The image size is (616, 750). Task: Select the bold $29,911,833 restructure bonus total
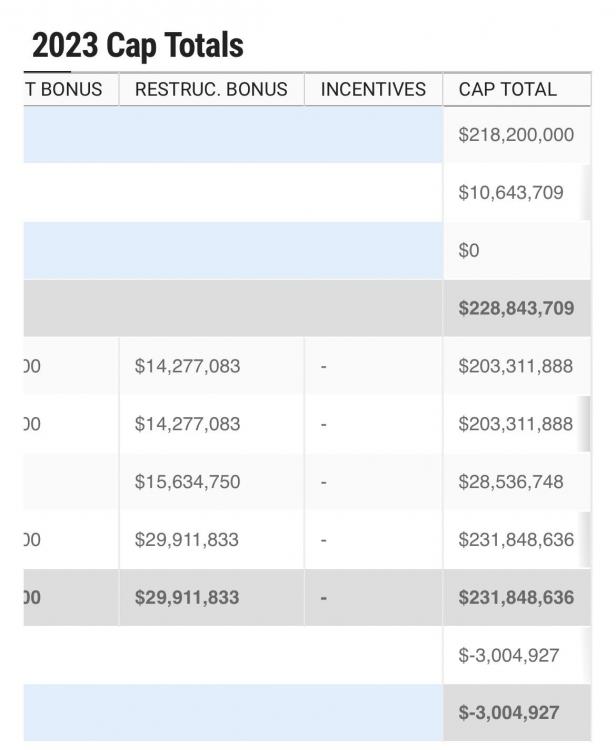pos(187,598)
